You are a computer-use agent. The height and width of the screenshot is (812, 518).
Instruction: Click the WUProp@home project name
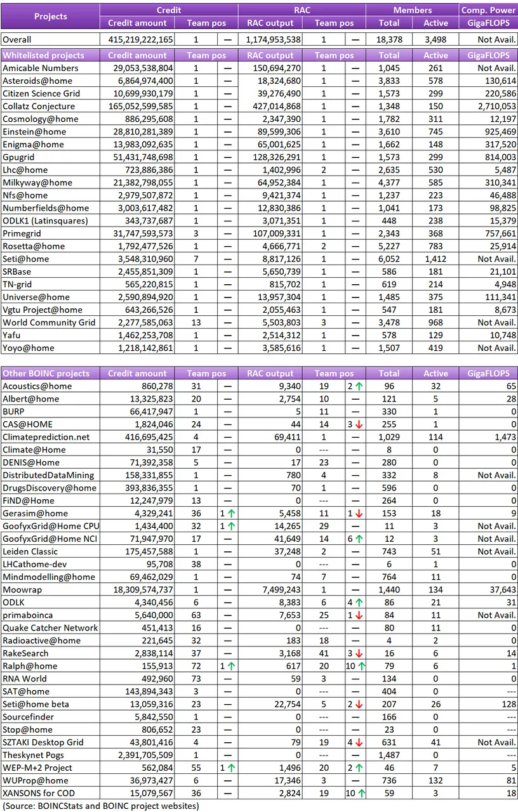(x=35, y=780)
